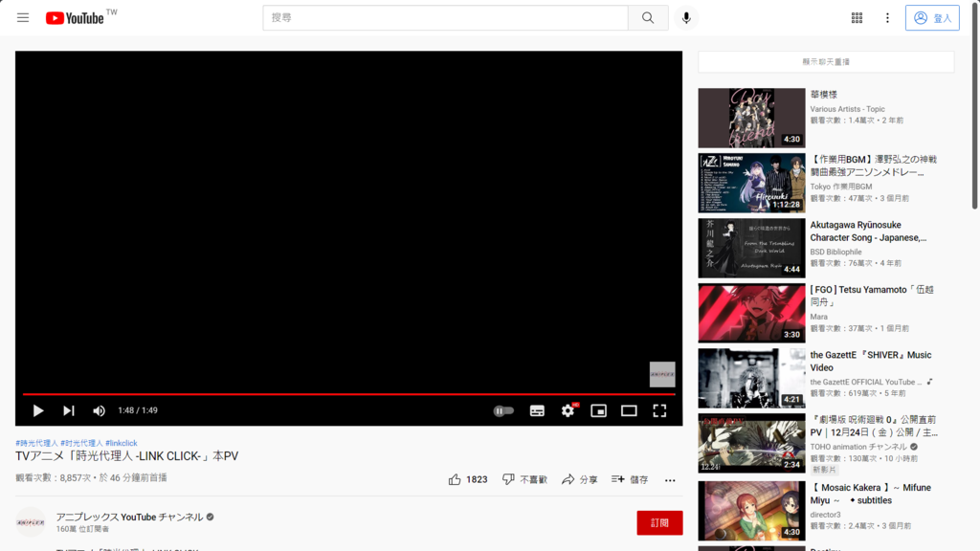Image resolution: width=980 pixels, height=551 pixels.
Task: Mute the video volume
Action: click(99, 410)
